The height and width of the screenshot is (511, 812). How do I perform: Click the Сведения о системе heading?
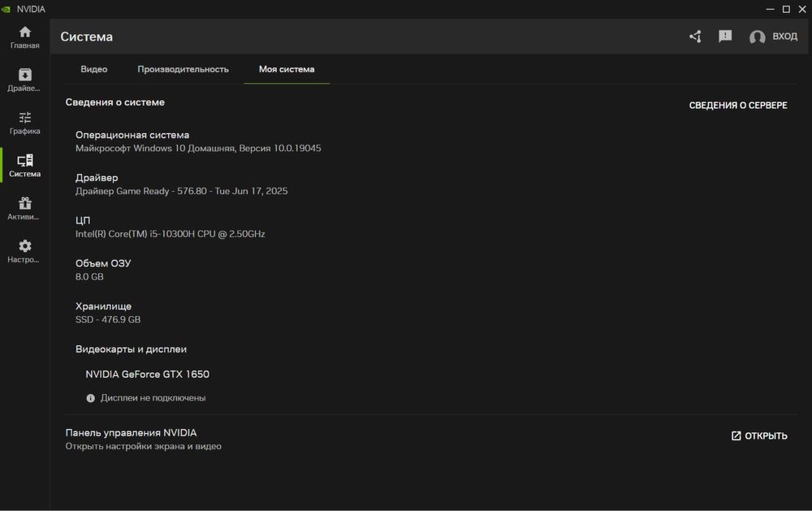point(115,102)
